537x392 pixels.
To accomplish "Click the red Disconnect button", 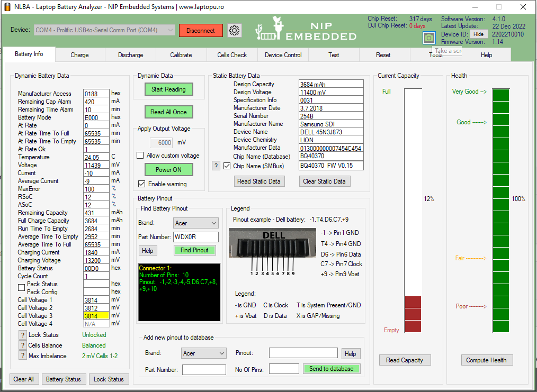I will pyautogui.click(x=201, y=31).
